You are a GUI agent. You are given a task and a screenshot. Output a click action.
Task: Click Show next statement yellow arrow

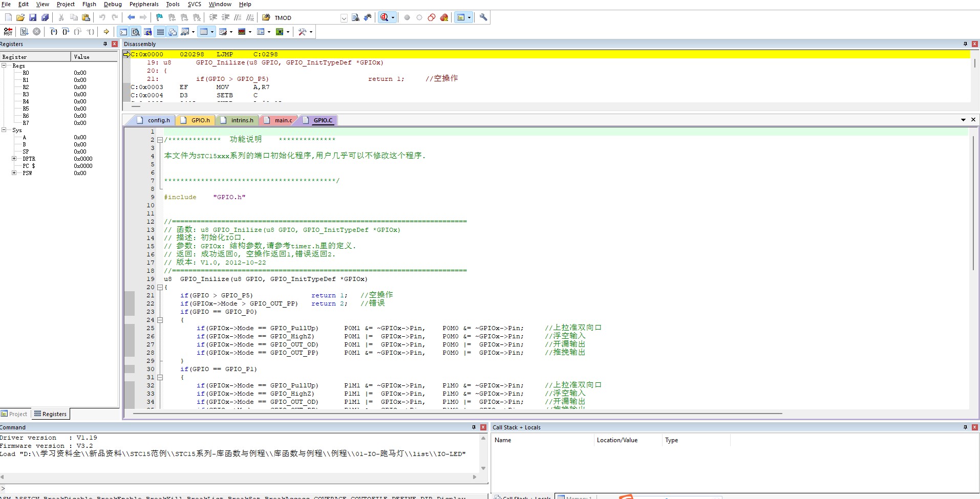click(106, 32)
